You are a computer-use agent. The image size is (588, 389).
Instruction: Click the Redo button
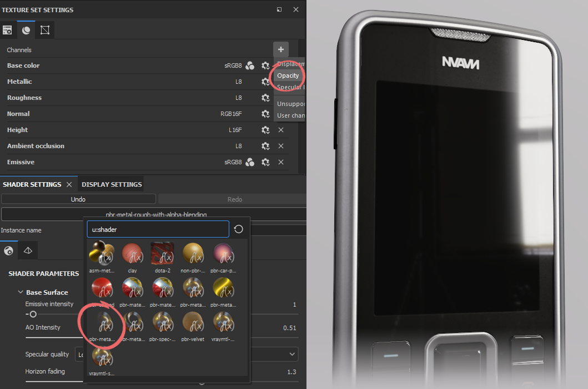235,199
